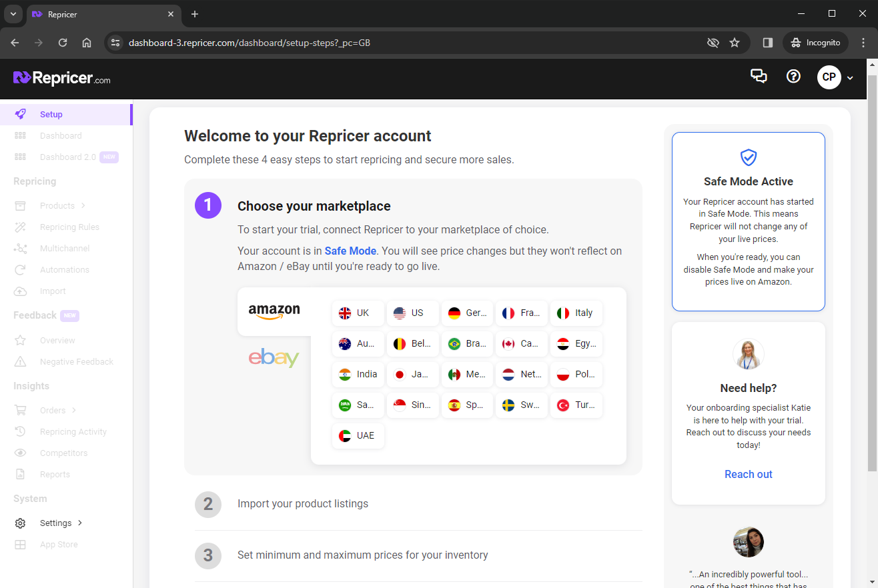
Task: Click the browser home button
Action: (x=87, y=43)
